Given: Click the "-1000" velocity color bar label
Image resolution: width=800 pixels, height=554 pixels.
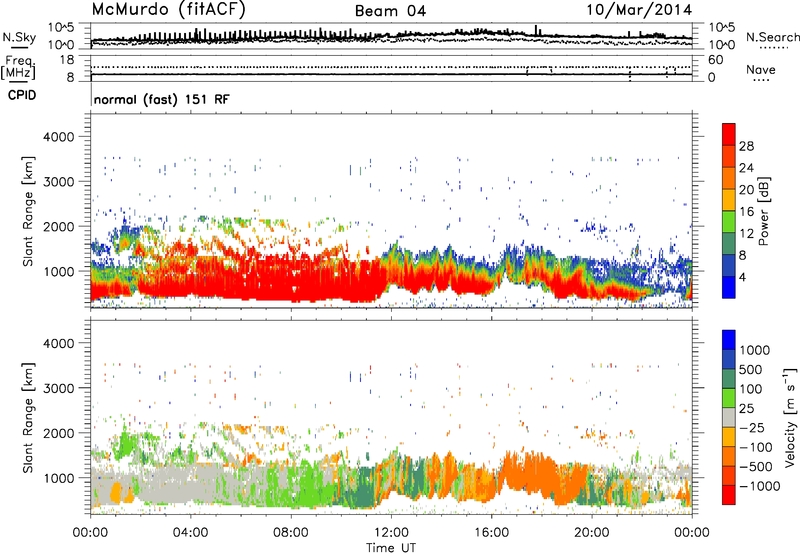Looking at the screenshot, I should [x=760, y=486].
